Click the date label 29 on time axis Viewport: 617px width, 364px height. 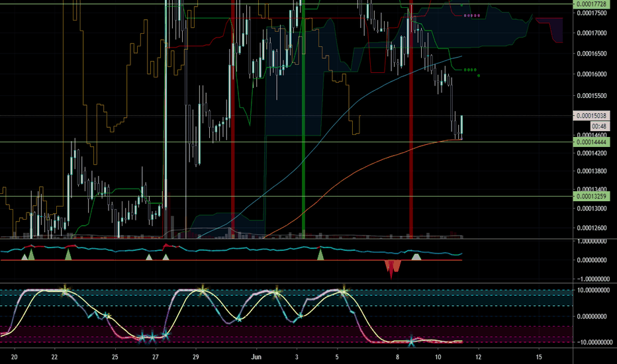pyautogui.click(x=196, y=357)
